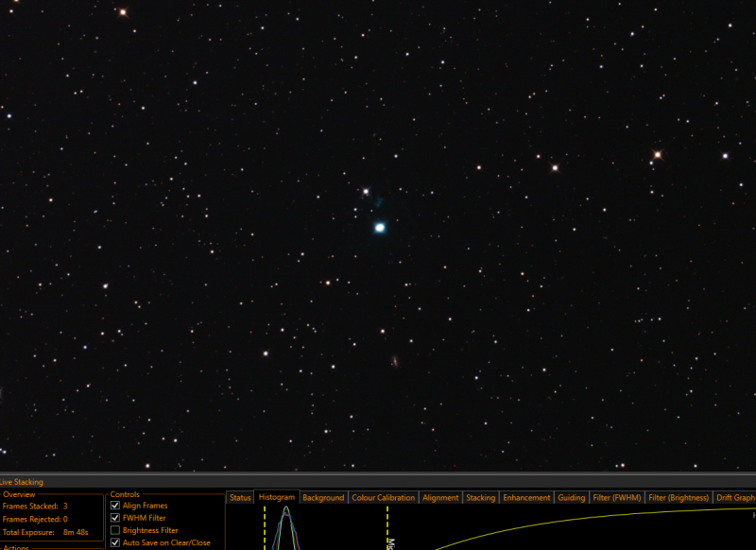Open the Stacking tab
Image resolution: width=756 pixels, height=550 pixels.
click(x=480, y=497)
